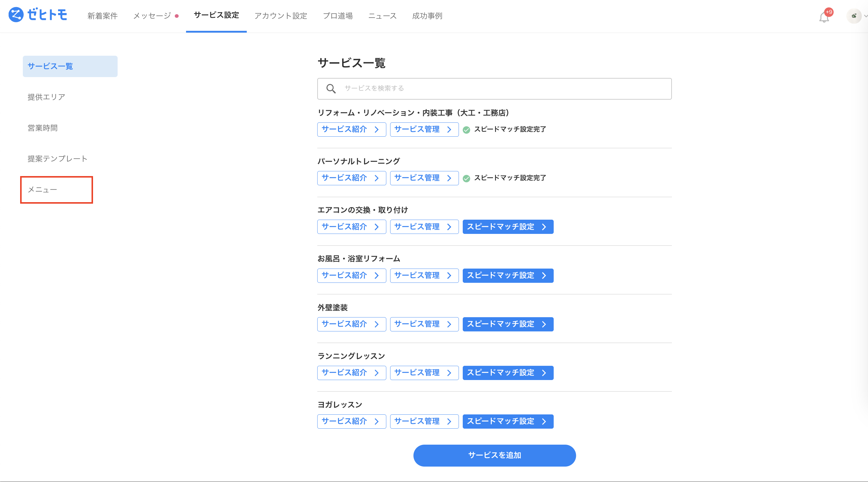Click green check icon beside パーソナルトレーニング スピードマッチ設定完了
The height and width of the screenshot is (482, 868).
[x=466, y=178]
